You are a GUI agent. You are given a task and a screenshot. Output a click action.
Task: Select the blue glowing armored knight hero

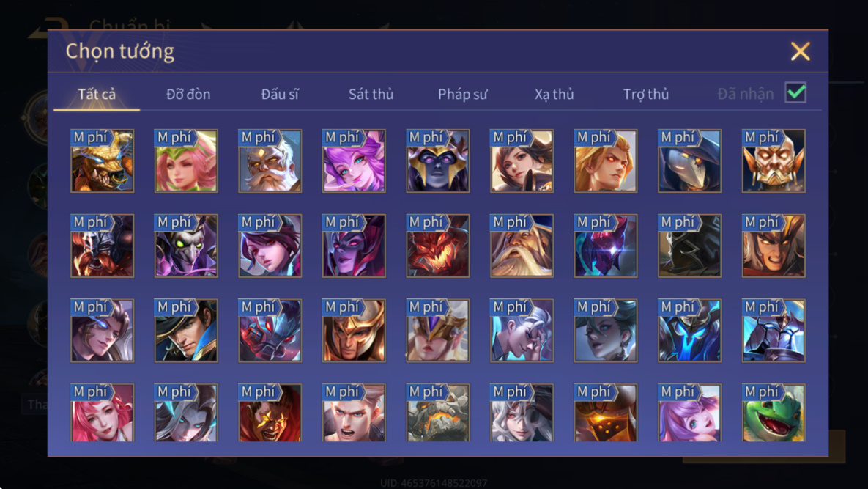[x=689, y=331]
